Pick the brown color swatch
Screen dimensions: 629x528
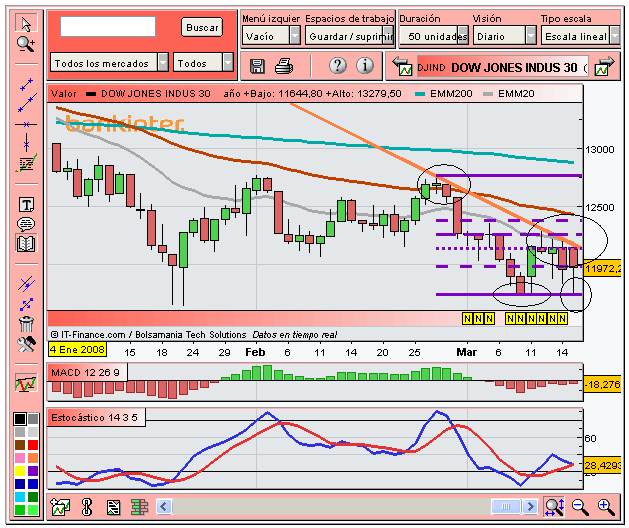coord(20,445)
